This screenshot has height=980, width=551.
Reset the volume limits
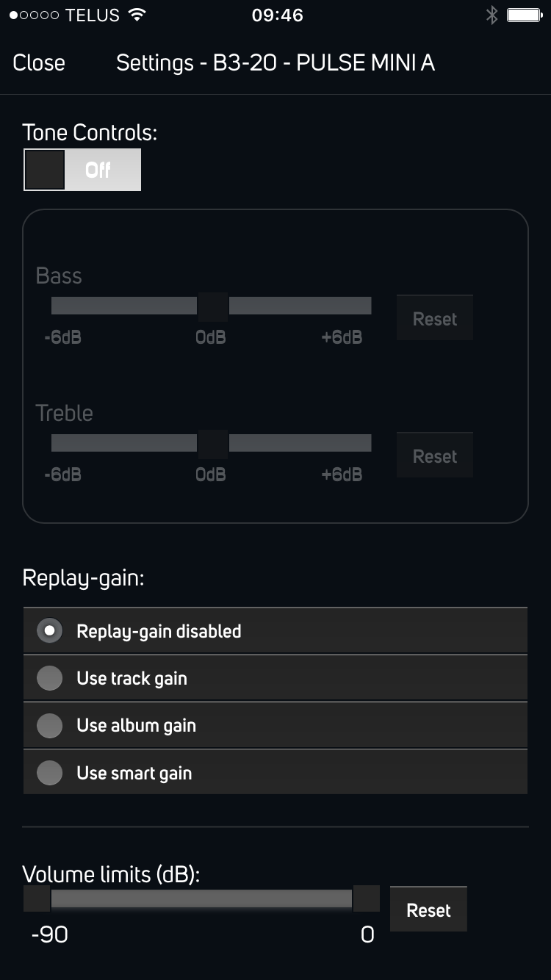tap(428, 910)
